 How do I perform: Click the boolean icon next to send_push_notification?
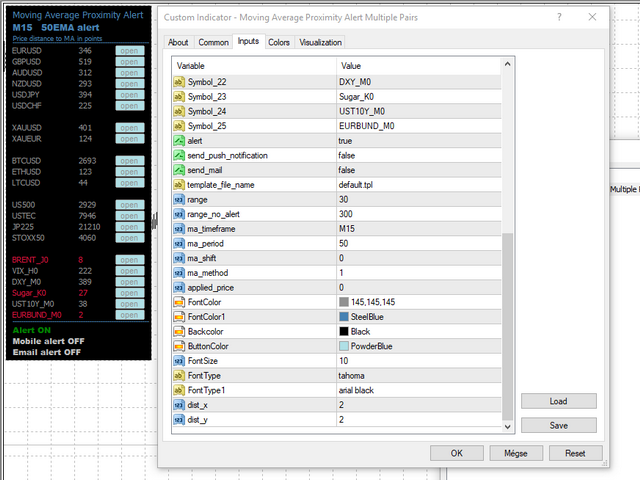pyautogui.click(x=179, y=156)
